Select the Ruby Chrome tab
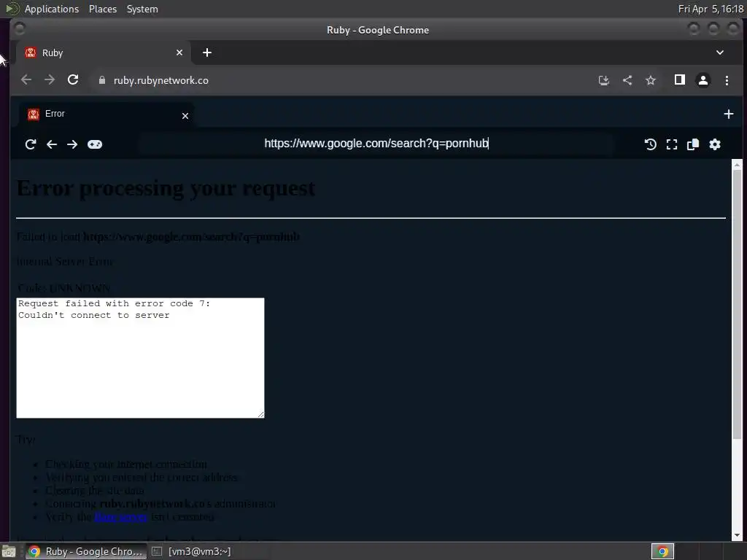Screen dimensions: 747x560 coord(104,52)
